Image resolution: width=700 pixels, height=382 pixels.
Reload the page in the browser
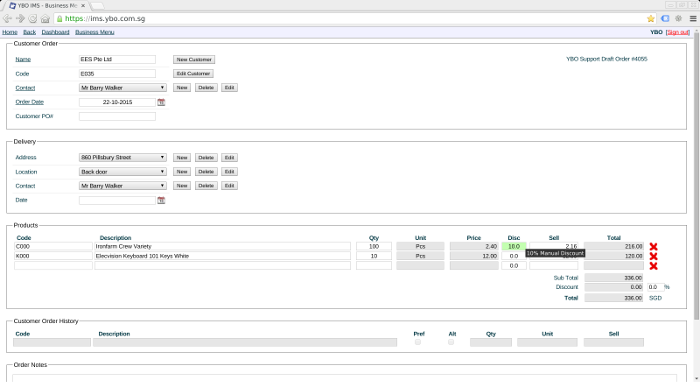pos(33,19)
